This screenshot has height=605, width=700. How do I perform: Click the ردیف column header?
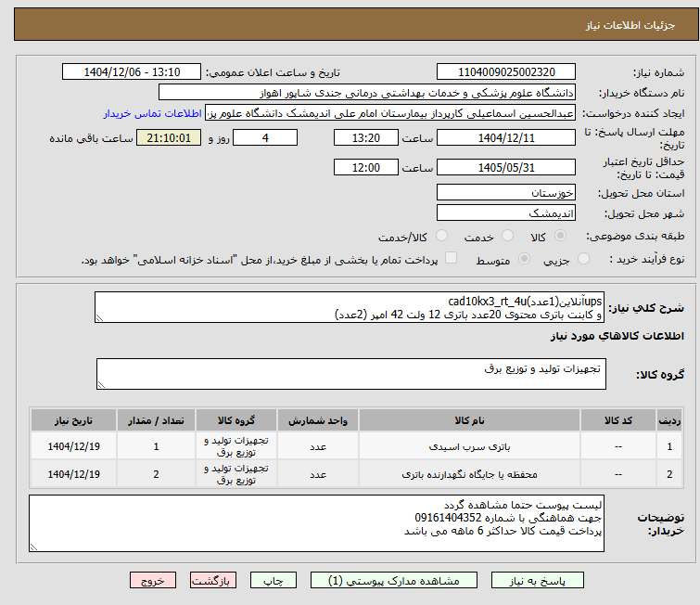tap(669, 420)
